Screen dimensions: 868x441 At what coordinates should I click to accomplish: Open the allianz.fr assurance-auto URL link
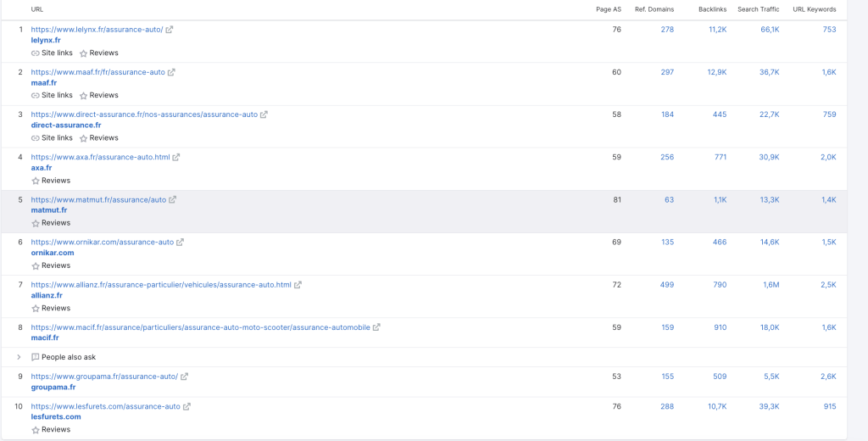point(161,285)
